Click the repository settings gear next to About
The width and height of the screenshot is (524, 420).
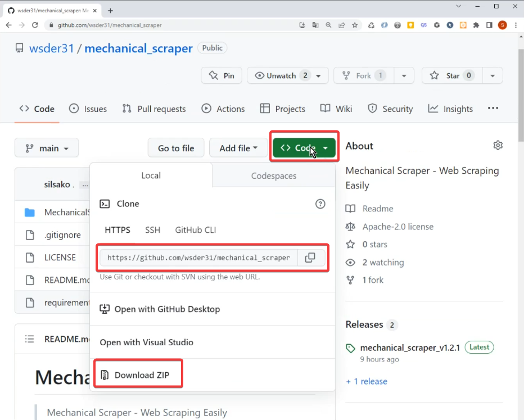tap(498, 146)
